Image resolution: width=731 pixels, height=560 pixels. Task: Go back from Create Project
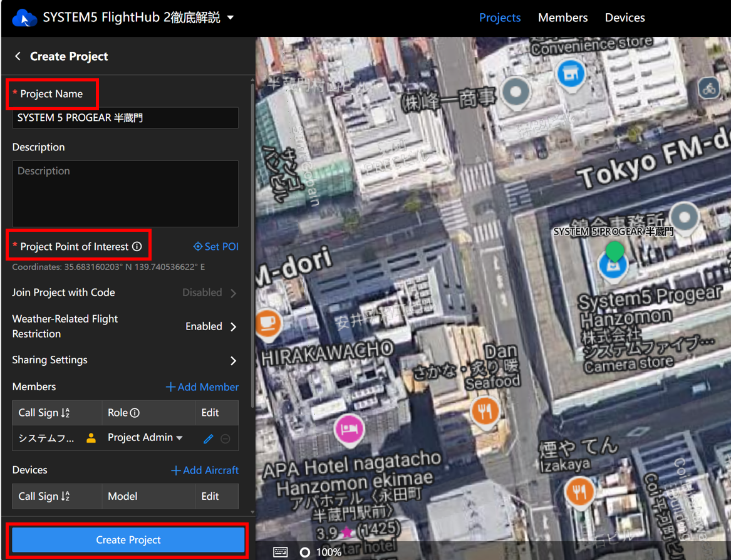18,56
